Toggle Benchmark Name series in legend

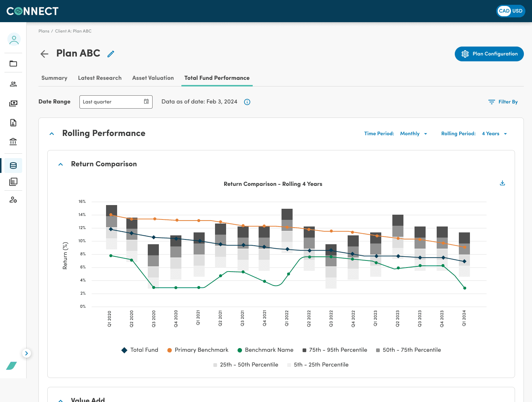(265, 350)
